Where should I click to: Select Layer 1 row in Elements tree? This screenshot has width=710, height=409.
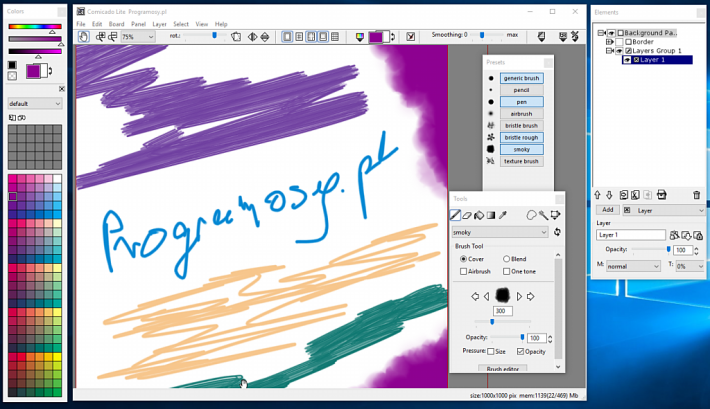coord(657,60)
